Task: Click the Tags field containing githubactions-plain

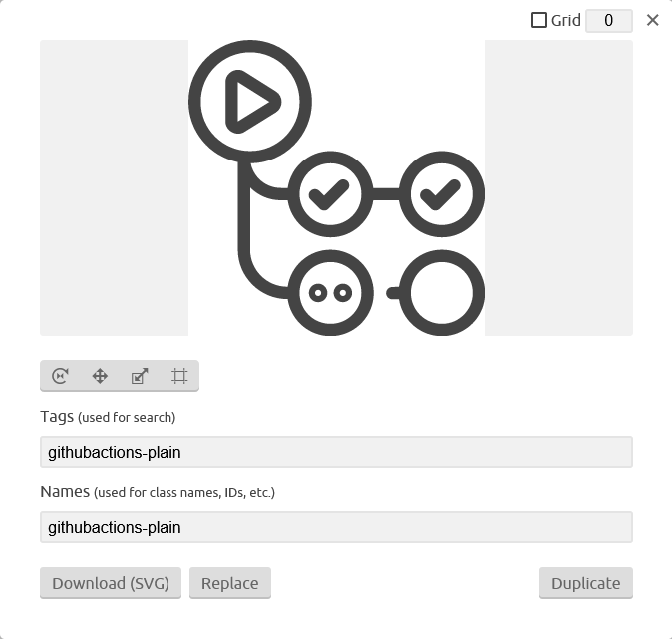Action: point(336,452)
